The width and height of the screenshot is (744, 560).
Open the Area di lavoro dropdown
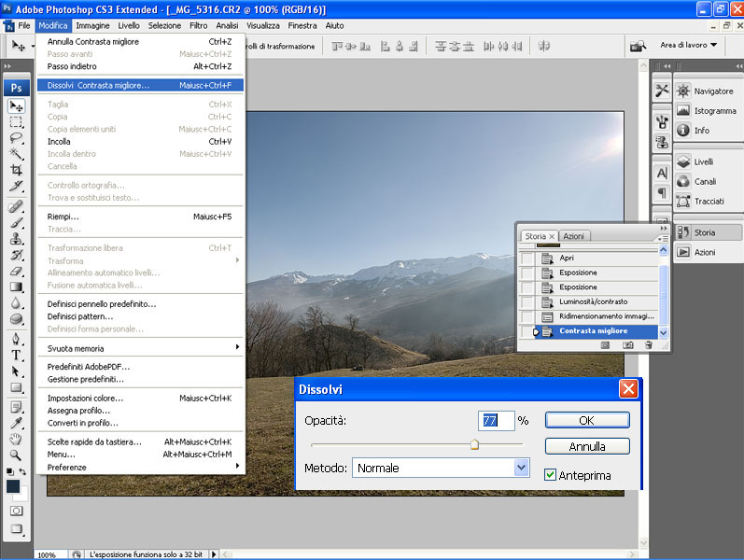click(689, 45)
